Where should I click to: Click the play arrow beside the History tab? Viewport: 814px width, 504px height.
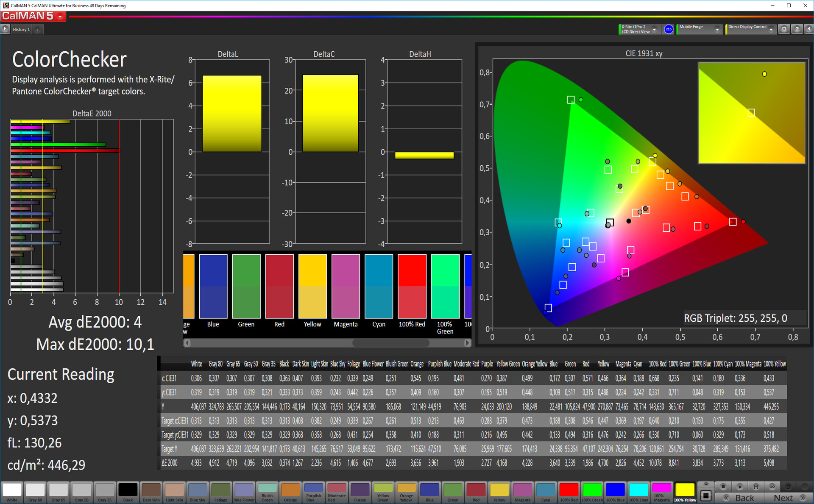[5, 29]
